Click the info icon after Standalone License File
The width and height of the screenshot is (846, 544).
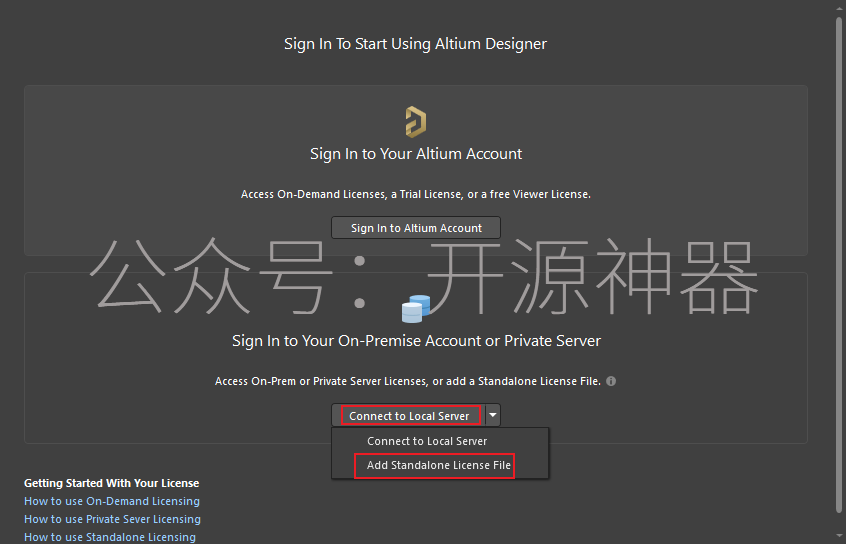[x=611, y=381]
